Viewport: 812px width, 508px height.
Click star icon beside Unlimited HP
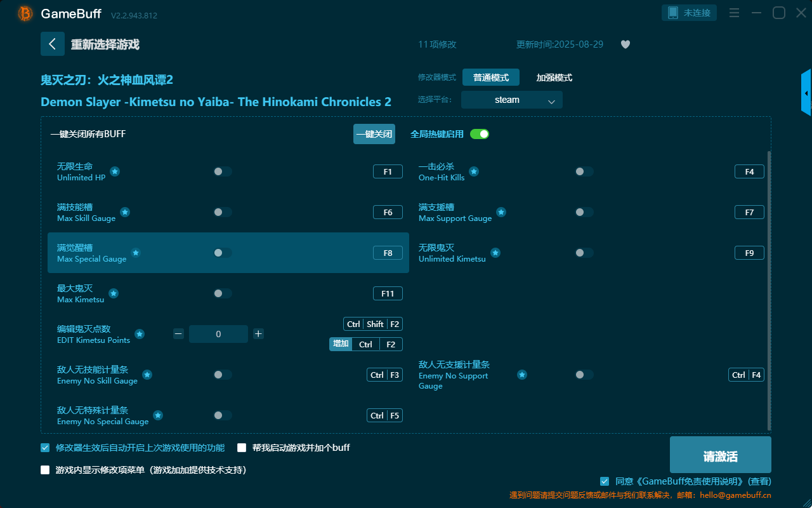pyautogui.click(x=115, y=171)
